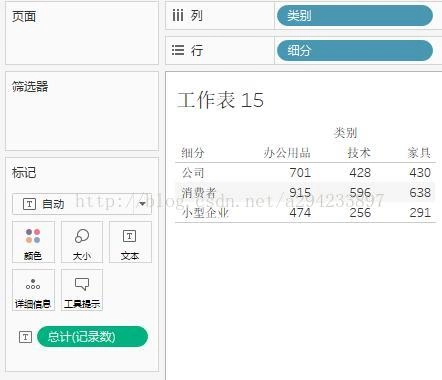This screenshot has width=442, height=380.
Task: Open the Tooltip (工具提示) marks card
Action: click(x=82, y=290)
